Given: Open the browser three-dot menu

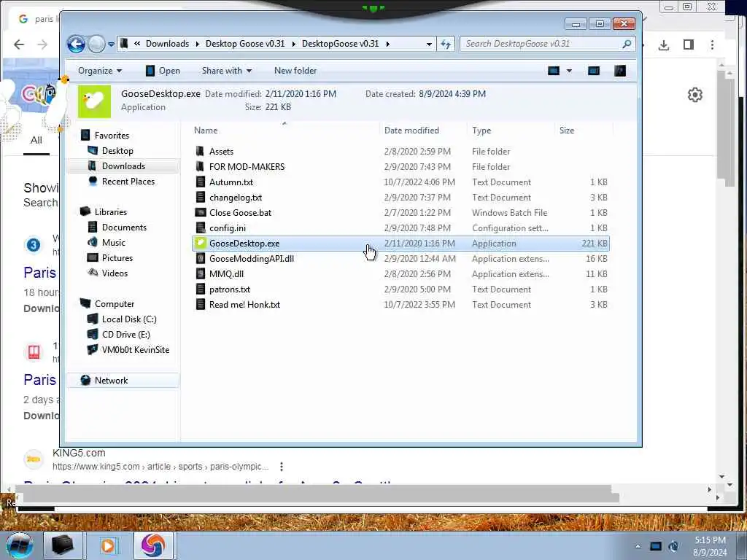Looking at the screenshot, I should (x=712, y=44).
